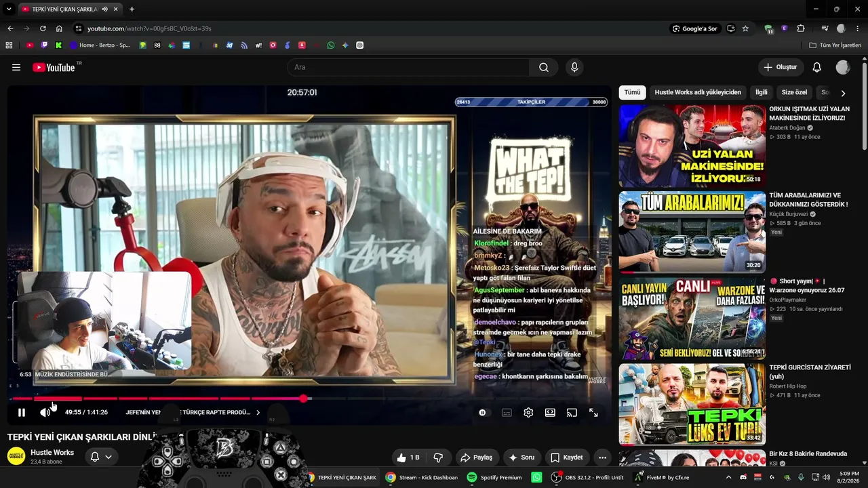Screen dimensions: 868x488
Task: Pause the video with the pause button
Action: pyautogui.click(x=22, y=412)
